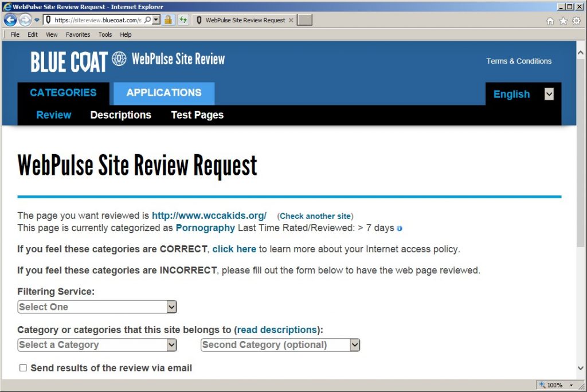587x392 pixels.
Task: Click the Check another site link
Action: point(315,216)
